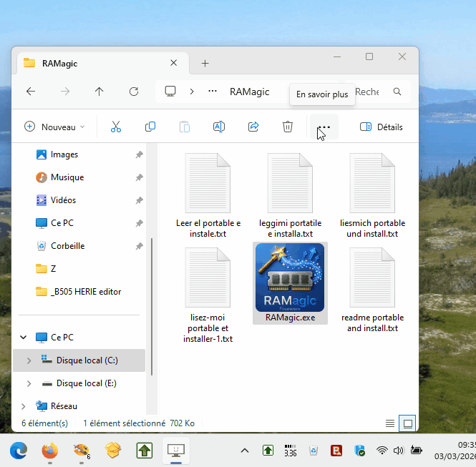Select the RAMagic window tab
The width and height of the screenshot is (476, 467).
(x=103, y=63)
